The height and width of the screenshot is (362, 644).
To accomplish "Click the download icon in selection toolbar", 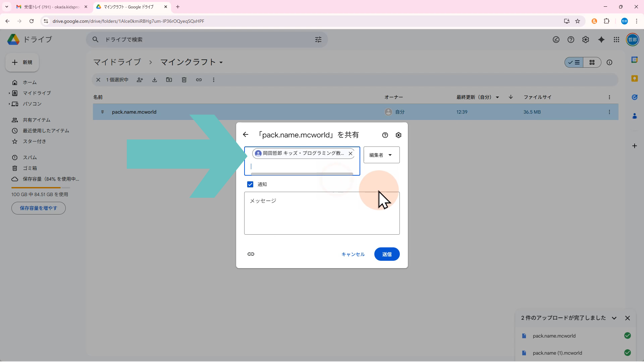I will (155, 80).
